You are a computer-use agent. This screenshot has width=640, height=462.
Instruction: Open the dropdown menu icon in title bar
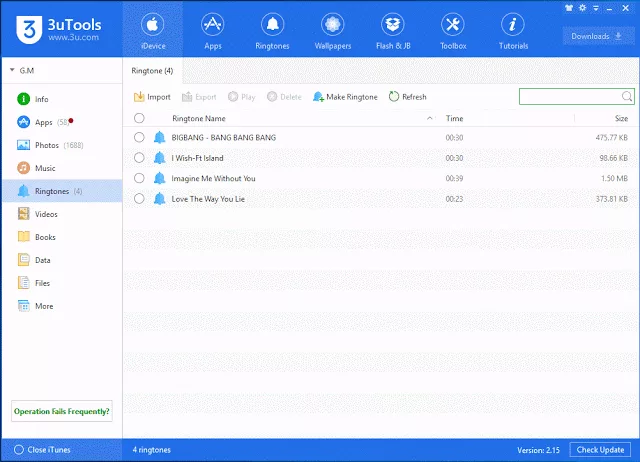tap(596, 8)
